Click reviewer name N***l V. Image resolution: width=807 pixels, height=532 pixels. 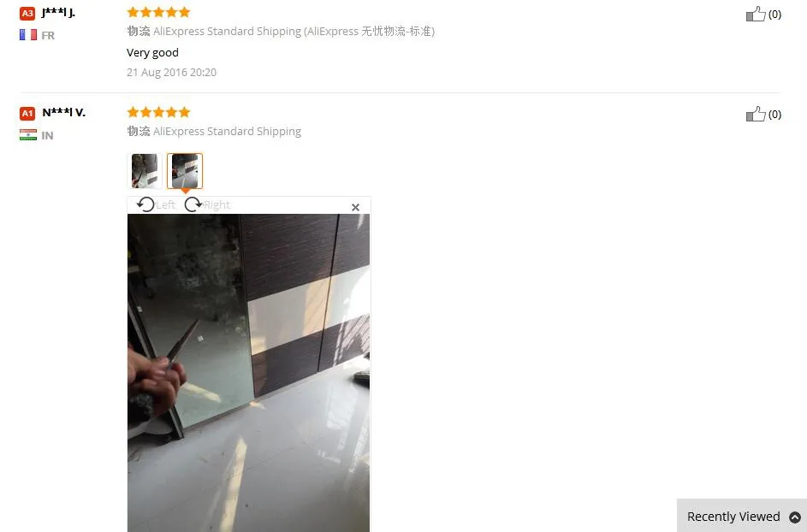64,112
